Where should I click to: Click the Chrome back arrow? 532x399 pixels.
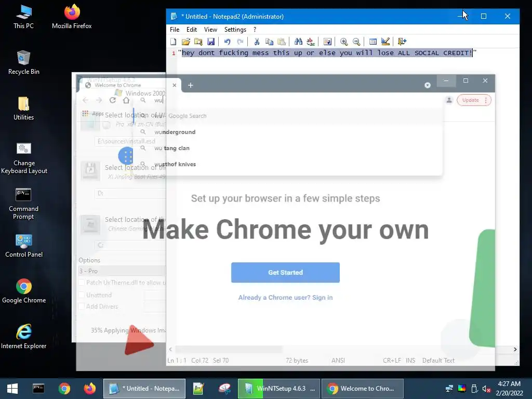[x=86, y=100]
